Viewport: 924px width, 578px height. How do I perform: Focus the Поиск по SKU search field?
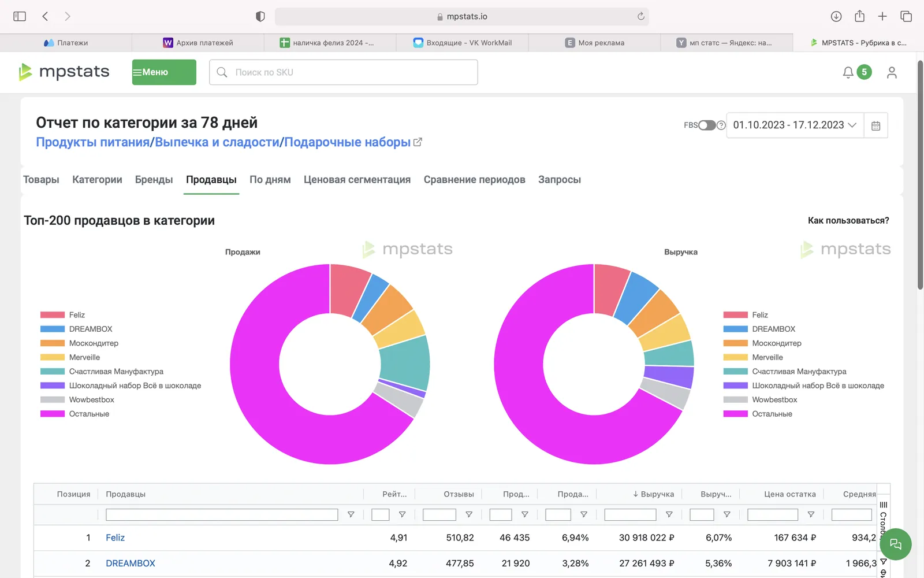coord(344,72)
